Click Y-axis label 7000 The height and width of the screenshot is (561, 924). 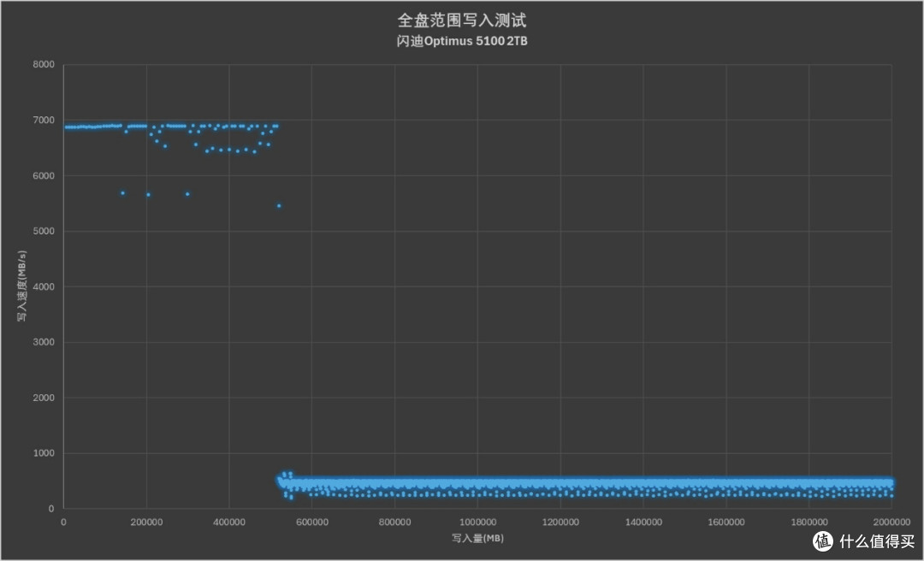pos(44,120)
